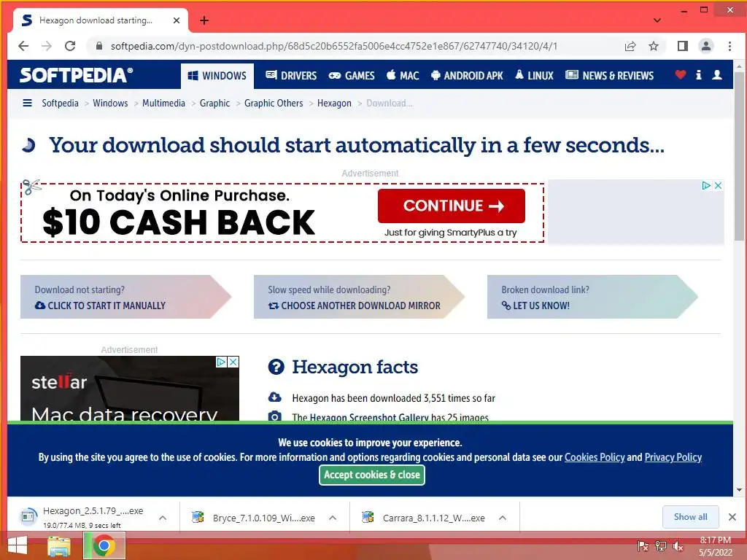Click the red heart icon
The width and height of the screenshot is (747, 560).
(681, 75)
